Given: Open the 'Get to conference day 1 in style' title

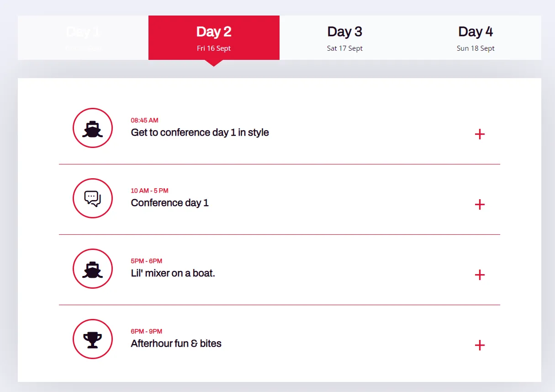Looking at the screenshot, I should click(x=200, y=132).
